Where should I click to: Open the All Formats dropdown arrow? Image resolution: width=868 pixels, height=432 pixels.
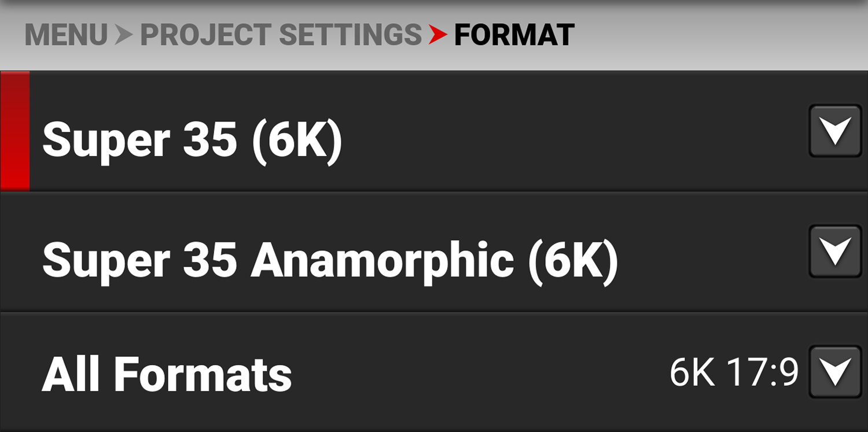tap(835, 372)
